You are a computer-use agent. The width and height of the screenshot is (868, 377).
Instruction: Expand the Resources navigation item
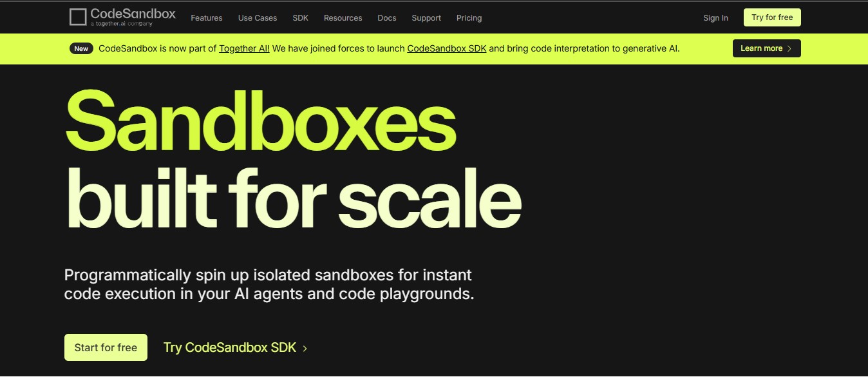(343, 18)
